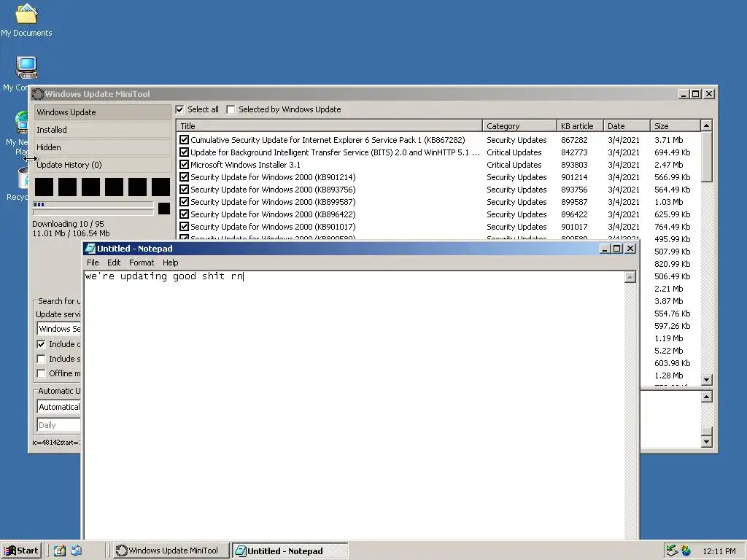Image resolution: width=747 pixels, height=560 pixels.
Task: Open the Daily schedule dropdown
Action: (x=58, y=425)
